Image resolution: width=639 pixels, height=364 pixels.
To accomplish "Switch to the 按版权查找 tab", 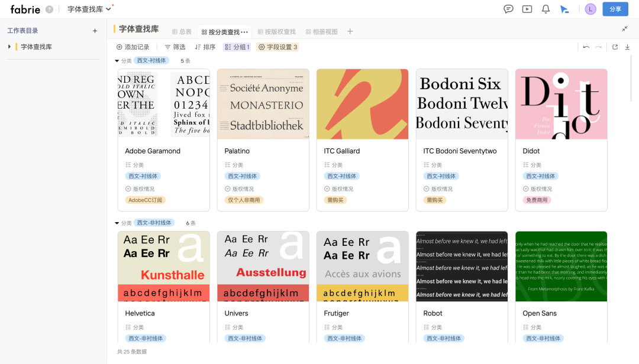I will [277, 32].
